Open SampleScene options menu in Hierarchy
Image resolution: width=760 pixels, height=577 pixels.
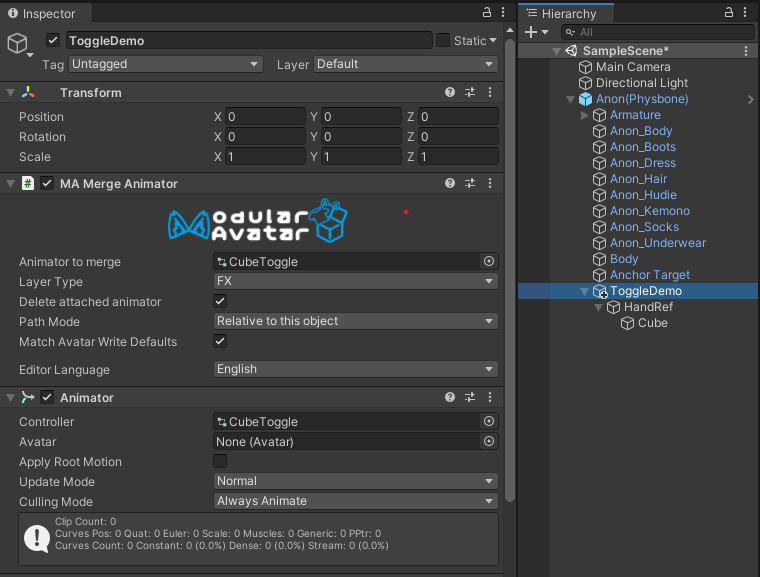pos(746,50)
